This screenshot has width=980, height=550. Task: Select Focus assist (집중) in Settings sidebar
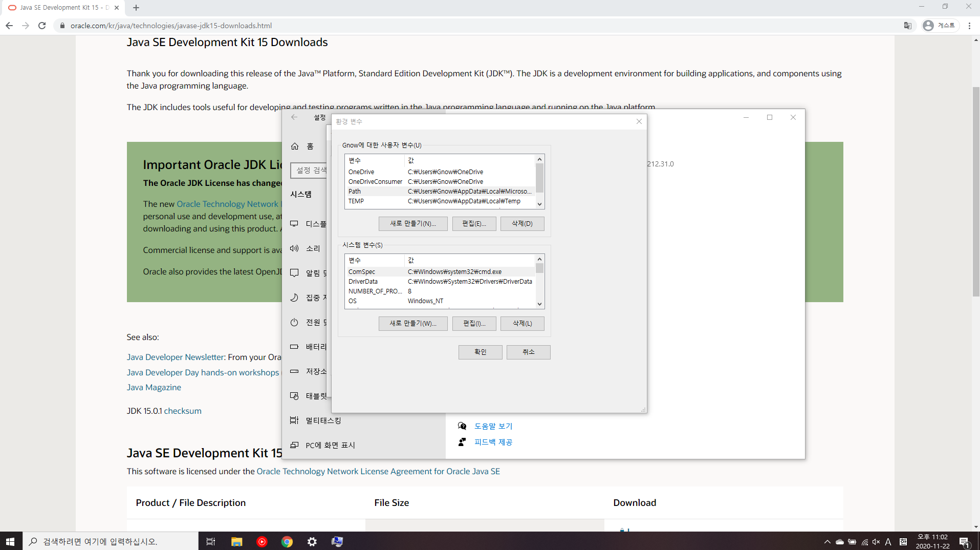[308, 298]
